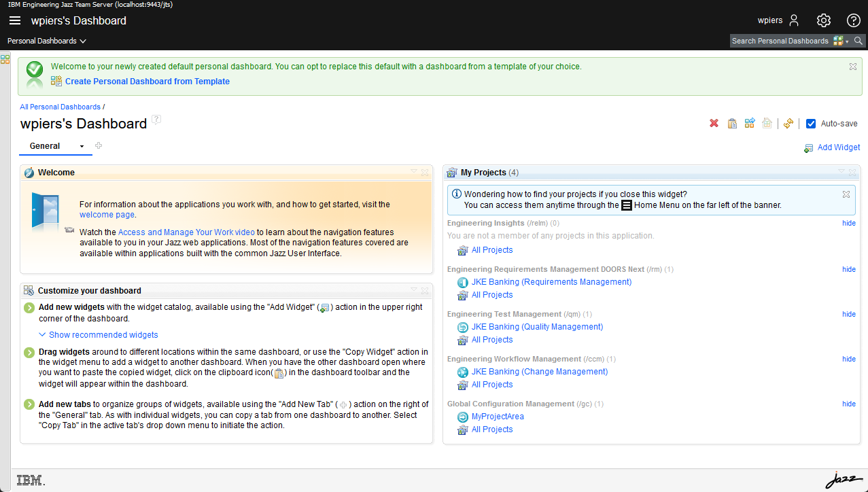Close the Welcome widget

click(x=425, y=172)
